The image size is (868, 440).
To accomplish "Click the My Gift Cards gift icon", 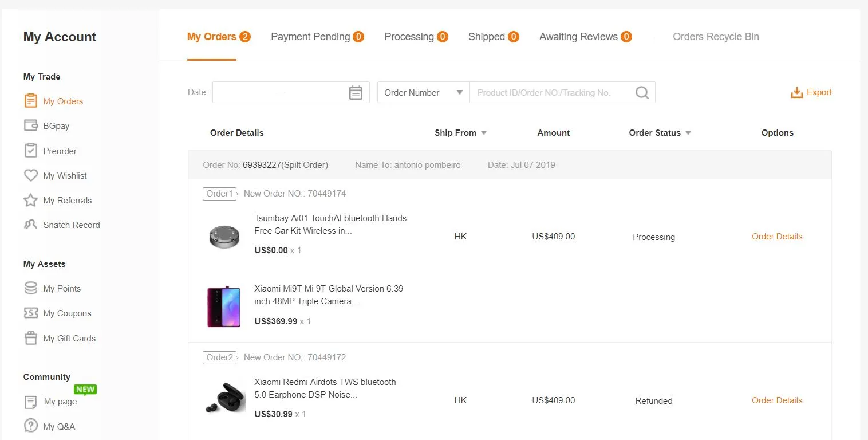I will [x=31, y=338].
